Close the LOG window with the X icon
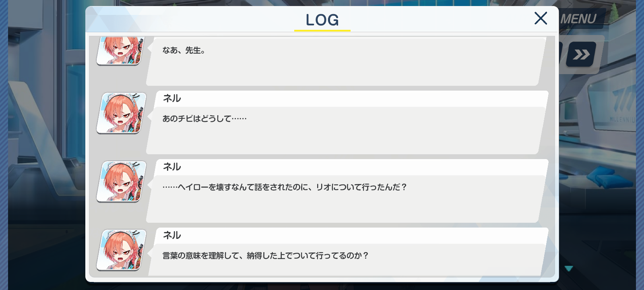This screenshot has height=290, width=644. 541,18
